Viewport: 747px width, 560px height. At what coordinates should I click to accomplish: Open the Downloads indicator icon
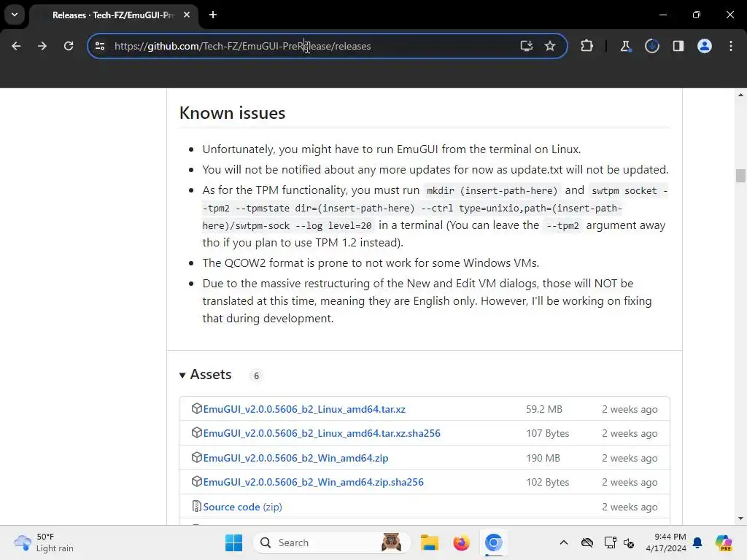tap(651, 46)
